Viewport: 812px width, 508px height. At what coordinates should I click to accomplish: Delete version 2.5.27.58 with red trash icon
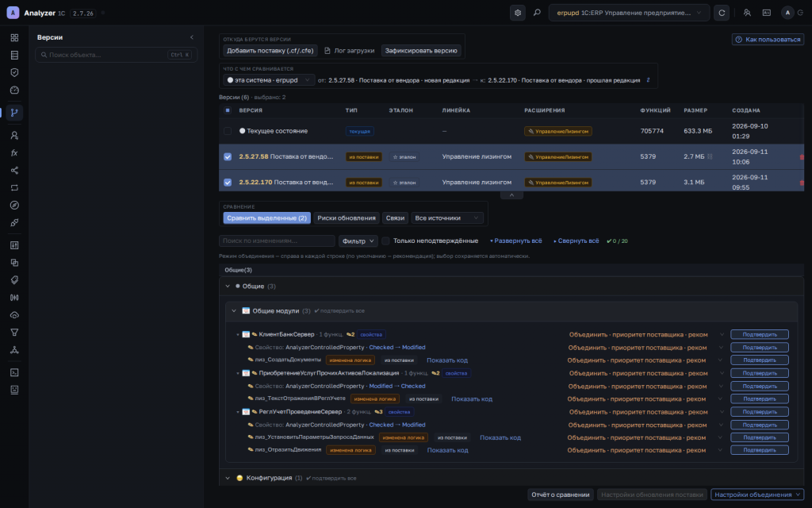point(802,157)
